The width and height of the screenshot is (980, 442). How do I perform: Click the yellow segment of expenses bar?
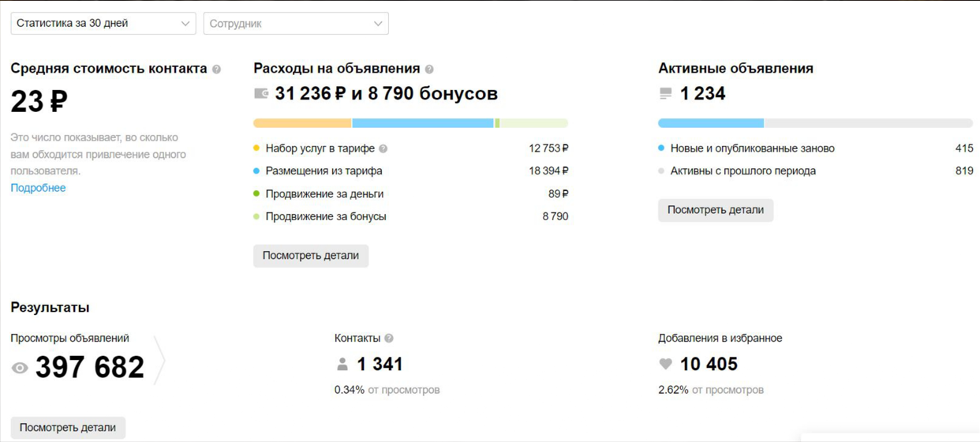coord(302,123)
